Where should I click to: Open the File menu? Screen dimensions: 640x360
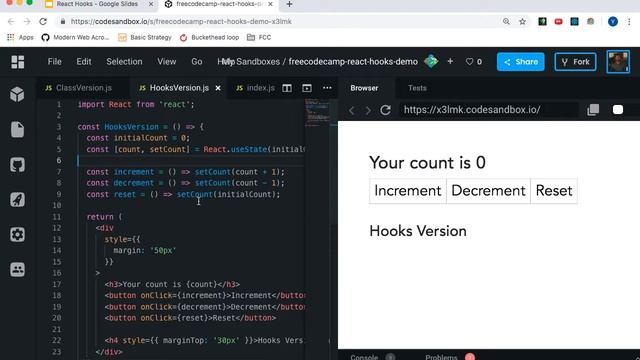[54, 62]
